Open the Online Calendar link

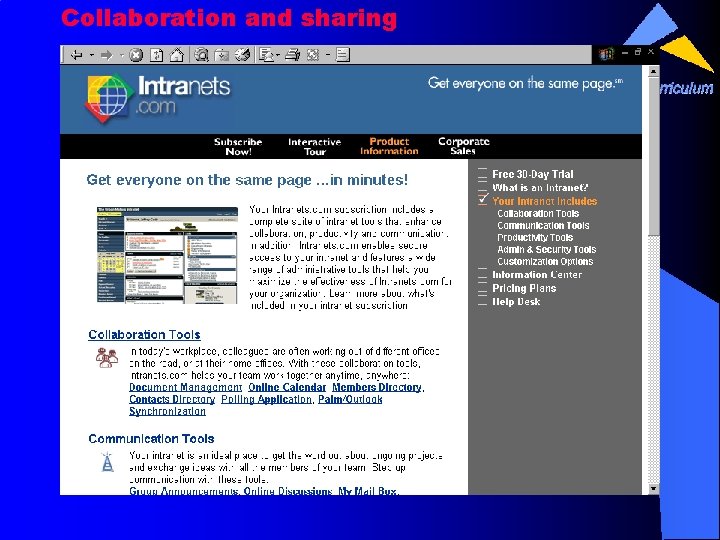click(287, 388)
